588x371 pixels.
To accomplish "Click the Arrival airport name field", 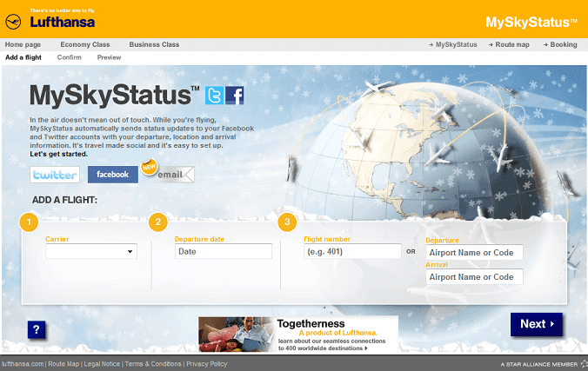I will pyautogui.click(x=474, y=277).
